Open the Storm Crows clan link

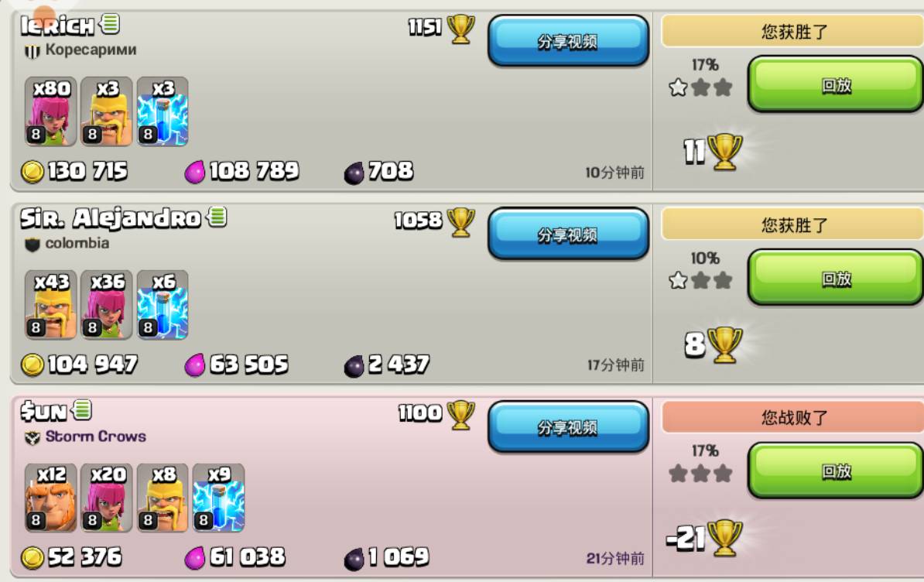[x=95, y=436]
